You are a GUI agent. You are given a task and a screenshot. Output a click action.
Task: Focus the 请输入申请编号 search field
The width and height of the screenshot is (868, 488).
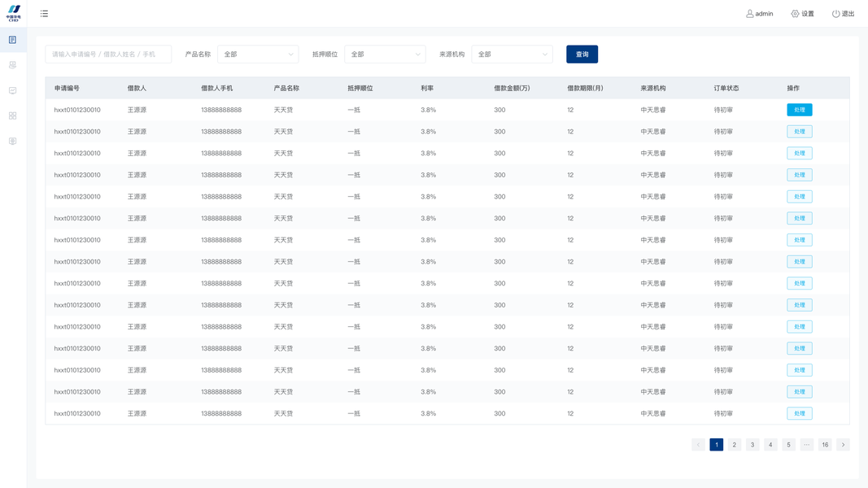point(108,54)
